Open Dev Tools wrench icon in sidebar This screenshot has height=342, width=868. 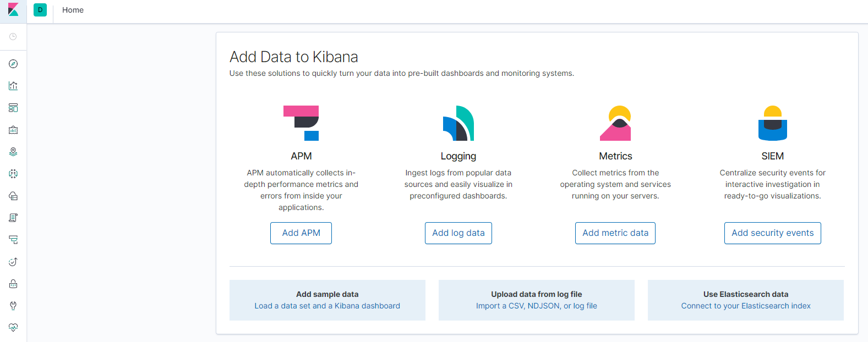[x=13, y=306]
